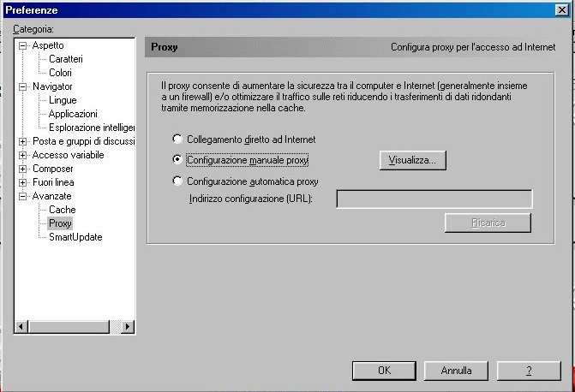The image size is (575, 392).
Task: Select Collegamento diretto ad Internet radio button
Action: point(177,139)
